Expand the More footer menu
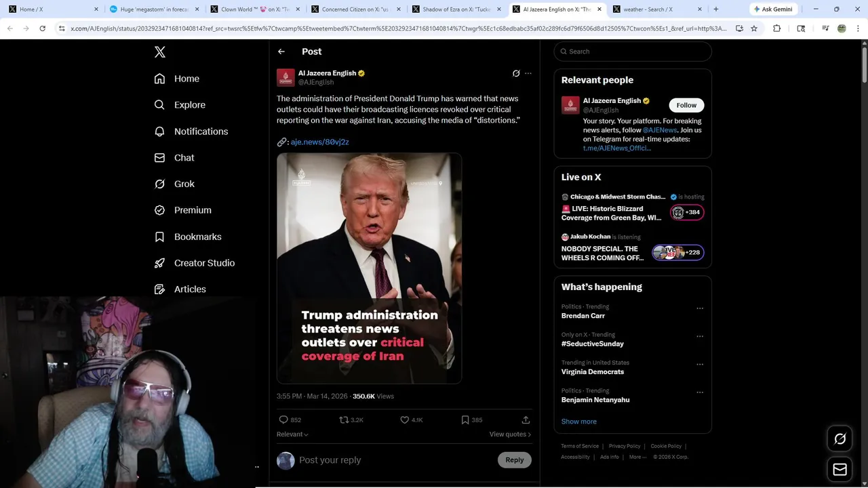 pos(637,457)
